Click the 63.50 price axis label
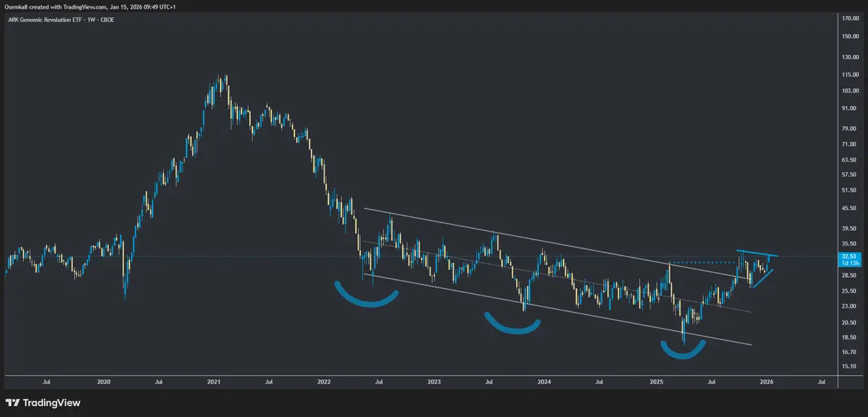Screen dimensions: 868x417 [x=850, y=160]
